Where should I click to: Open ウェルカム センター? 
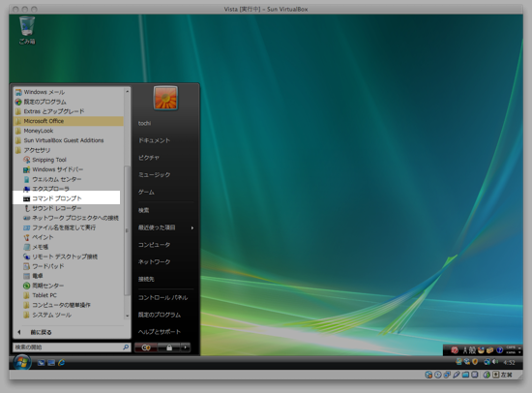(69, 179)
